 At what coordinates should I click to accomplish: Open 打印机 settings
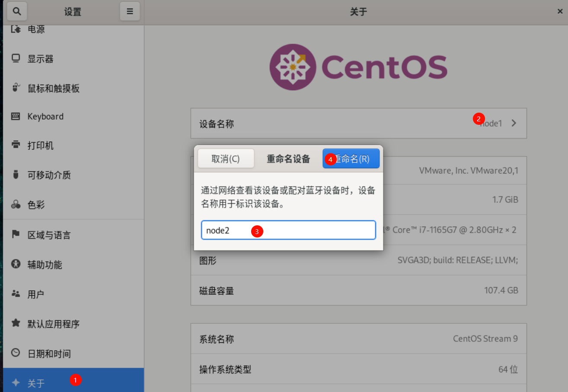[x=73, y=145]
